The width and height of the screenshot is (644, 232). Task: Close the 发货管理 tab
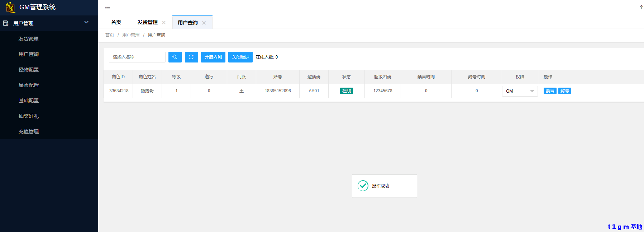(x=164, y=22)
